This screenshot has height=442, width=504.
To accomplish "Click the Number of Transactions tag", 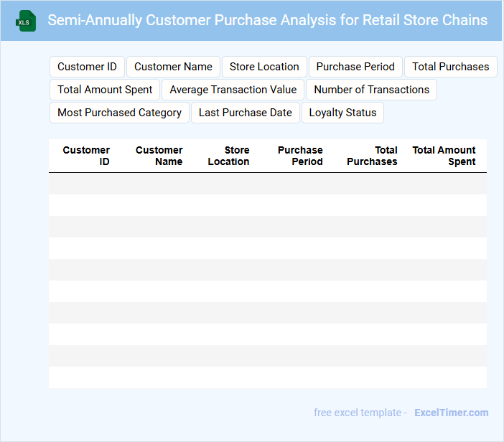I will coord(371,90).
